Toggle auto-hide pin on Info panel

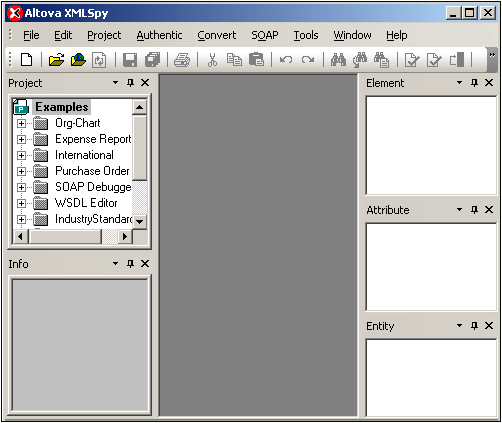coord(130,264)
